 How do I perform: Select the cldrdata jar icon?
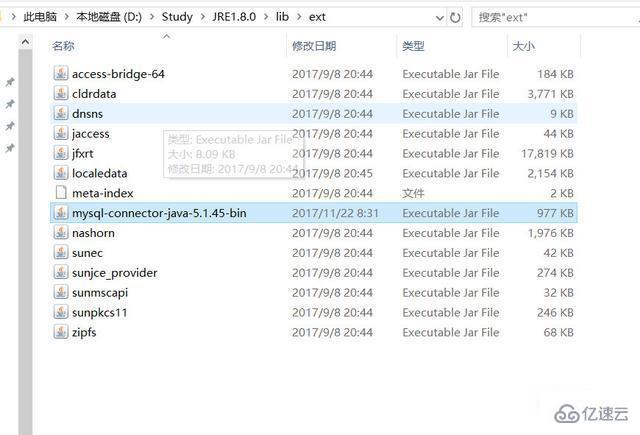click(x=60, y=94)
